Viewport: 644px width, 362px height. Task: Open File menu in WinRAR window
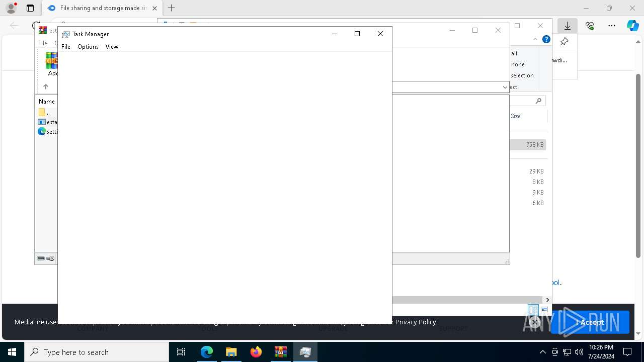click(43, 43)
